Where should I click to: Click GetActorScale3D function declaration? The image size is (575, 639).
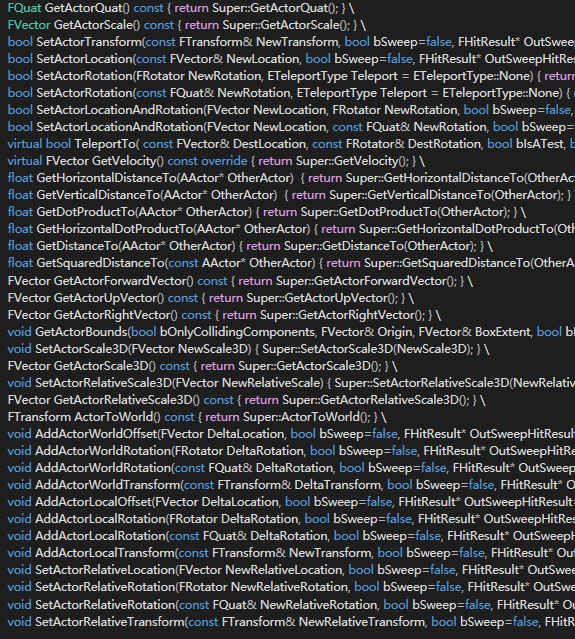(x=101, y=366)
